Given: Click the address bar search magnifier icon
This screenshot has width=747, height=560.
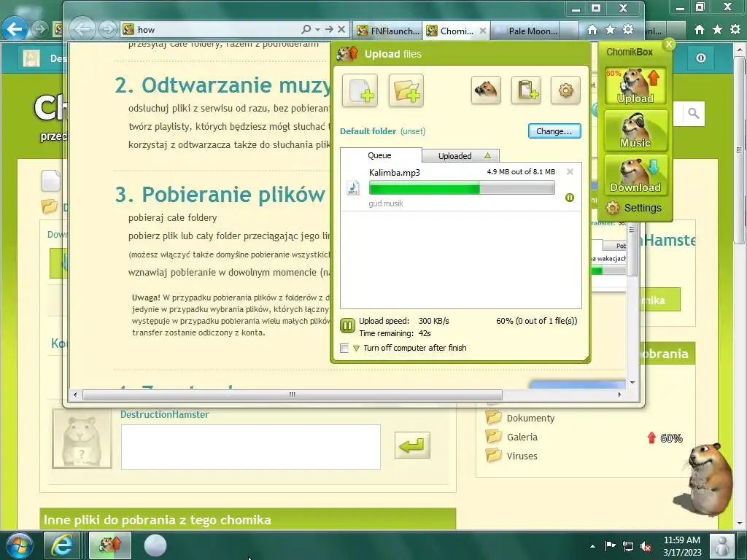Looking at the screenshot, I should pyautogui.click(x=306, y=29).
